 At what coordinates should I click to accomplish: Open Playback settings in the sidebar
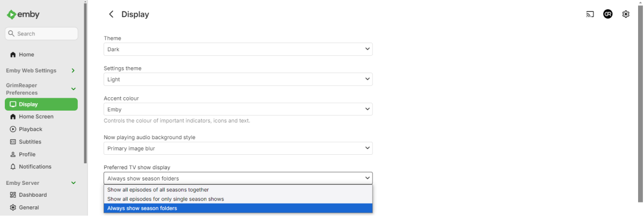click(30, 129)
